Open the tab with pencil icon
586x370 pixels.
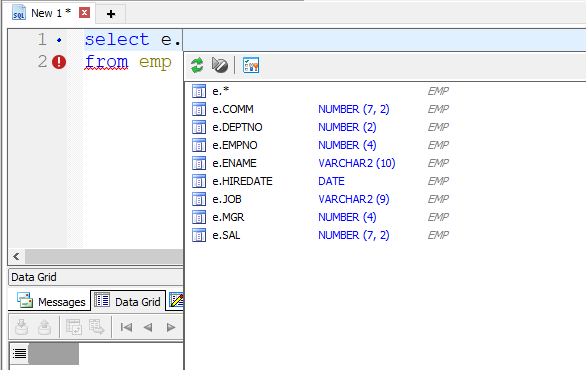[176, 300]
